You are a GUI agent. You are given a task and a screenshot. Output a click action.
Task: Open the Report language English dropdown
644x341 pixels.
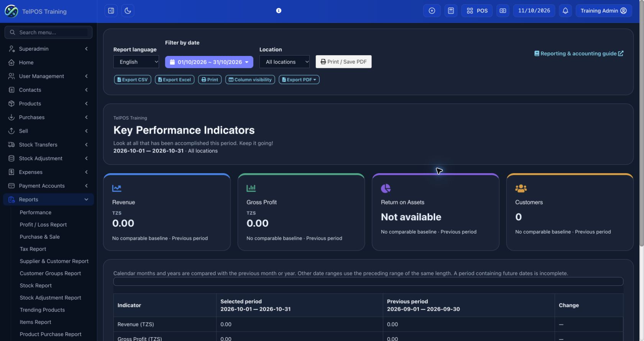[x=136, y=62]
